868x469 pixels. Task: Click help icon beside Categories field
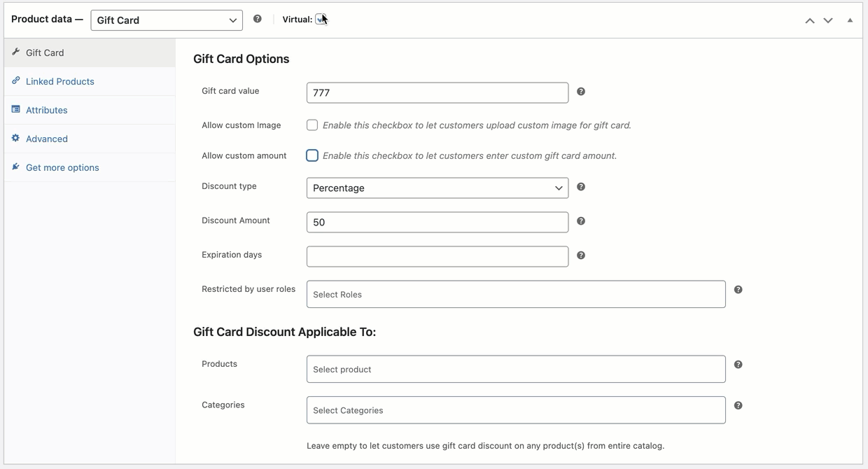[x=738, y=406]
